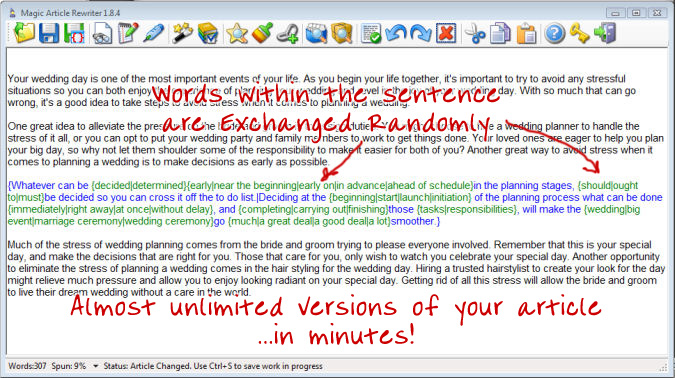Image resolution: width=675 pixels, height=378 pixels.
Task: Click the notepad with pencil edit icon
Action: point(127,33)
